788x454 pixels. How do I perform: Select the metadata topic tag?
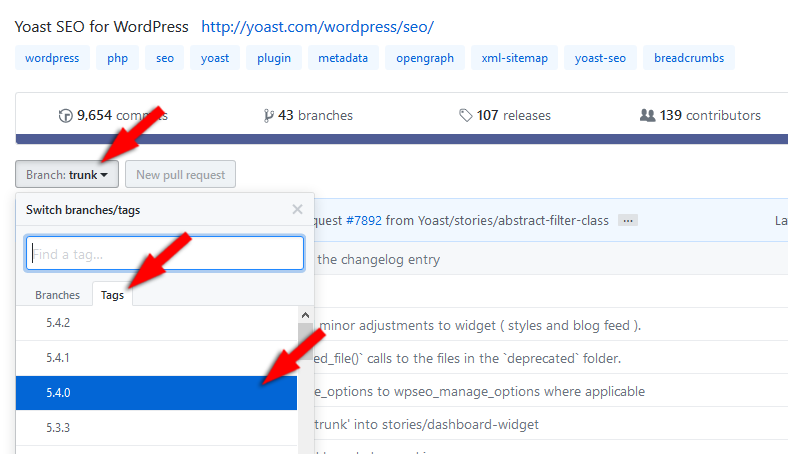343,58
